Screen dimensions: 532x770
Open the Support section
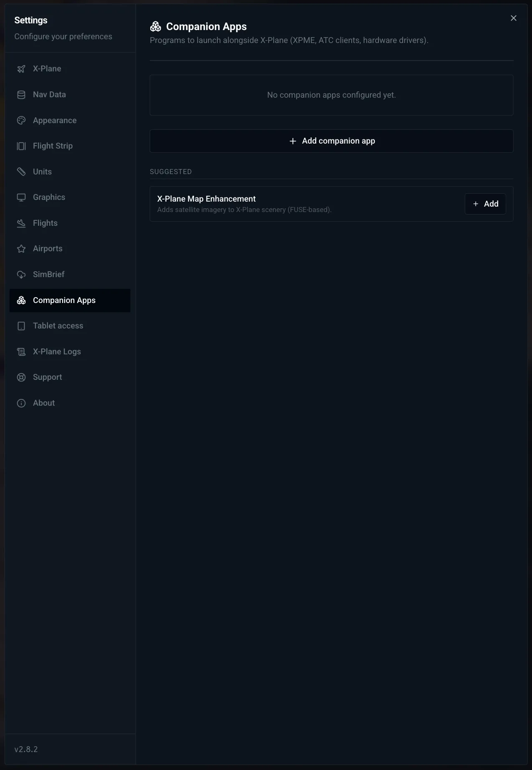click(70, 377)
